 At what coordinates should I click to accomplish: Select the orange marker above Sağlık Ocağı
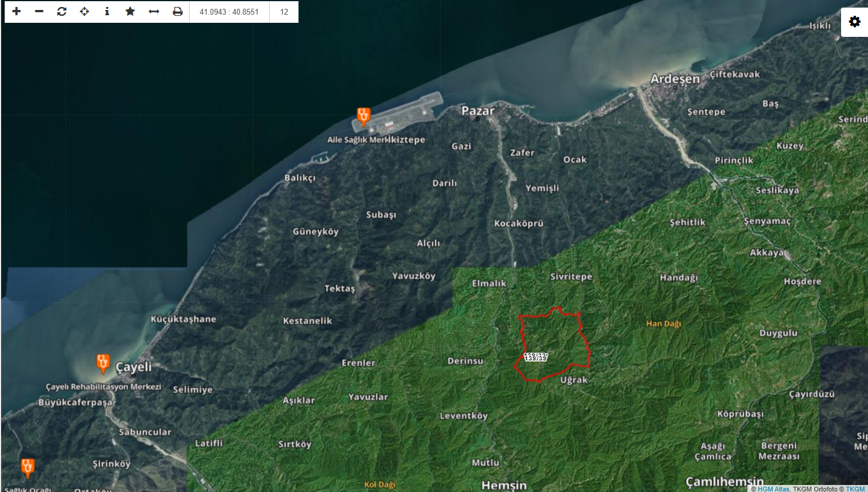pyautogui.click(x=28, y=467)
